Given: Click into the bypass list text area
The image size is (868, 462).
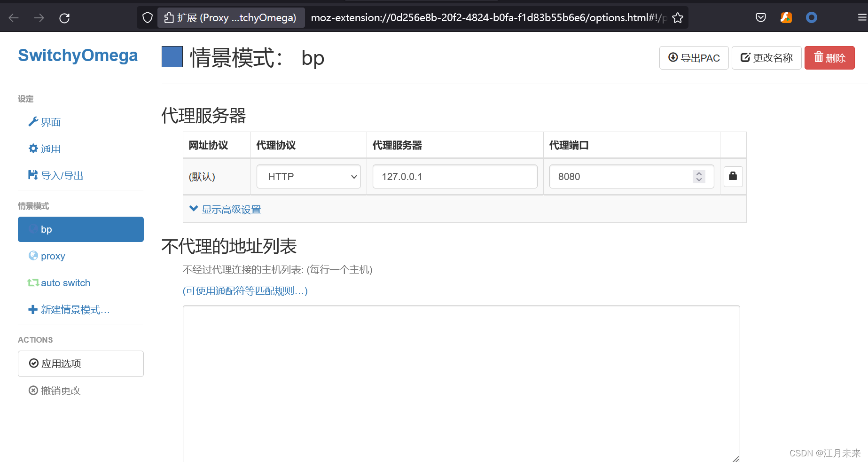Looking at the screenshot, I should (461, 384).
